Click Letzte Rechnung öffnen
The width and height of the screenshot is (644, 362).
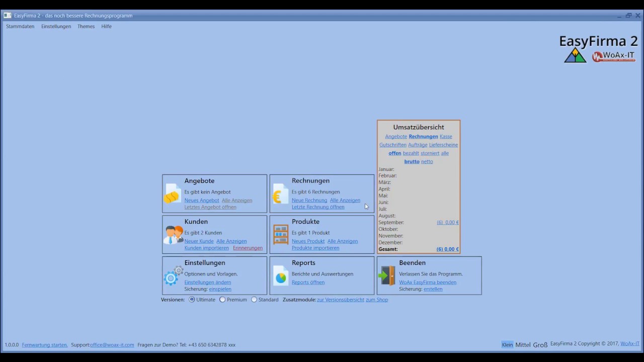[318, 207]
